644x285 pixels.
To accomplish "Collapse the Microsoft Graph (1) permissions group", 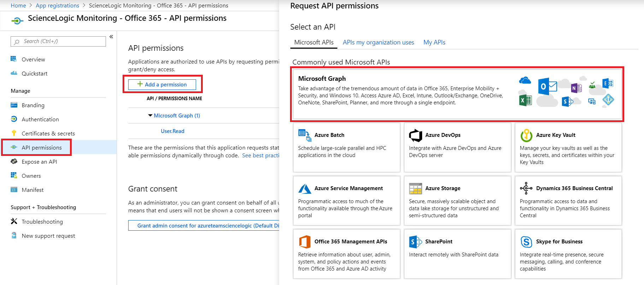I will click(x=150, y=115).
